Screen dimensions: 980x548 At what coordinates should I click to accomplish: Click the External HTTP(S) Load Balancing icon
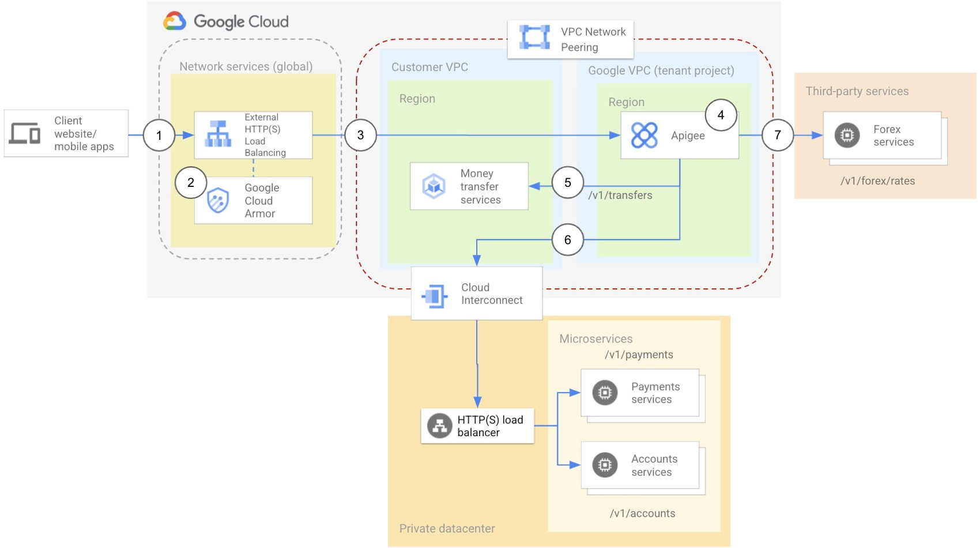coord(217,133)
